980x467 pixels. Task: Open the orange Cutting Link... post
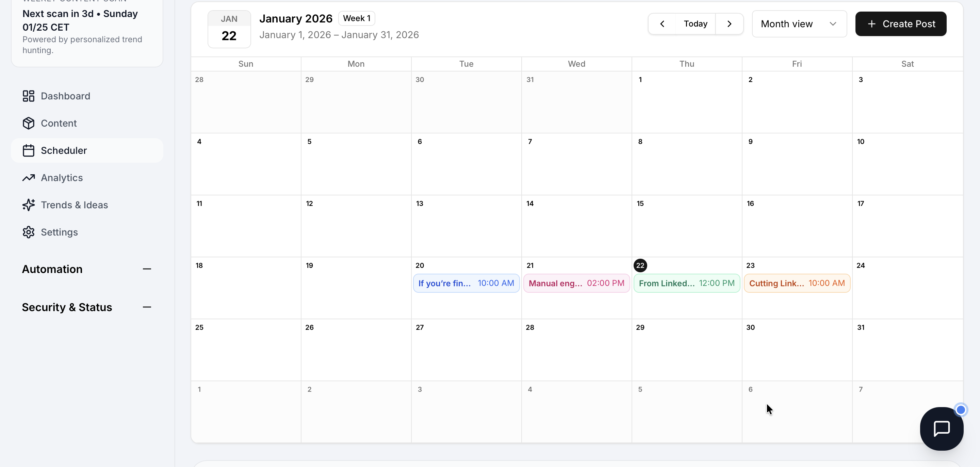point(797,283)
